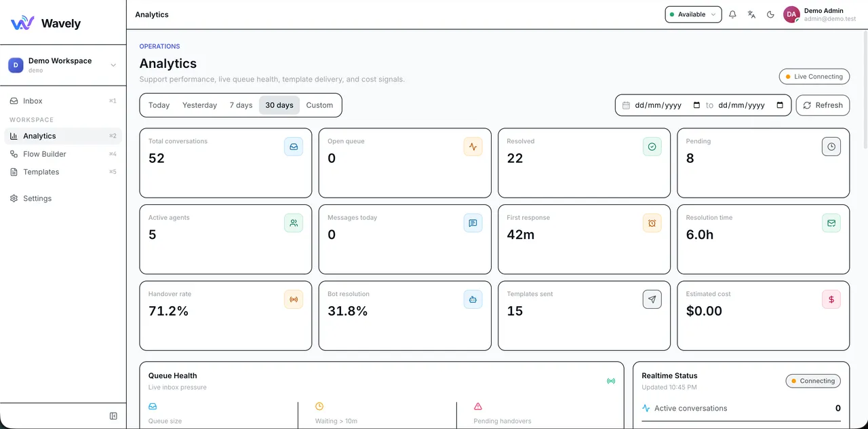This screenshot has height=429, width=868.
Task: Select the Yesterday range tab
Action: (x=199, y=105)
